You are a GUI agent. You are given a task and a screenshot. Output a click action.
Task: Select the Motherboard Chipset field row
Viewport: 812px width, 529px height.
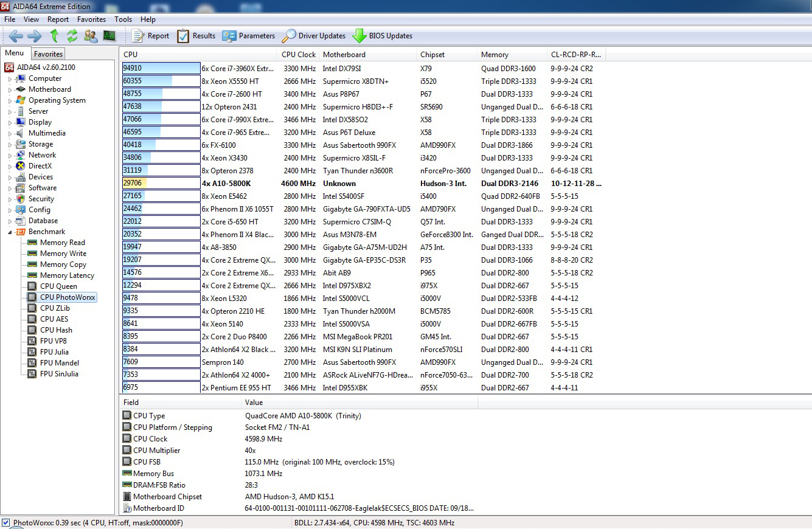coord(298,497)
